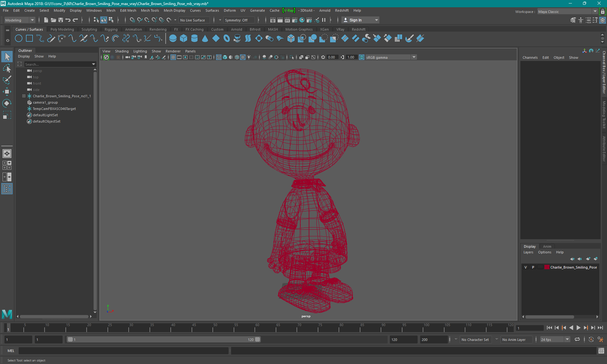The height and width of the screenshot is (364, 607).
Task: Play animation forwards
Action: (578, 328)
